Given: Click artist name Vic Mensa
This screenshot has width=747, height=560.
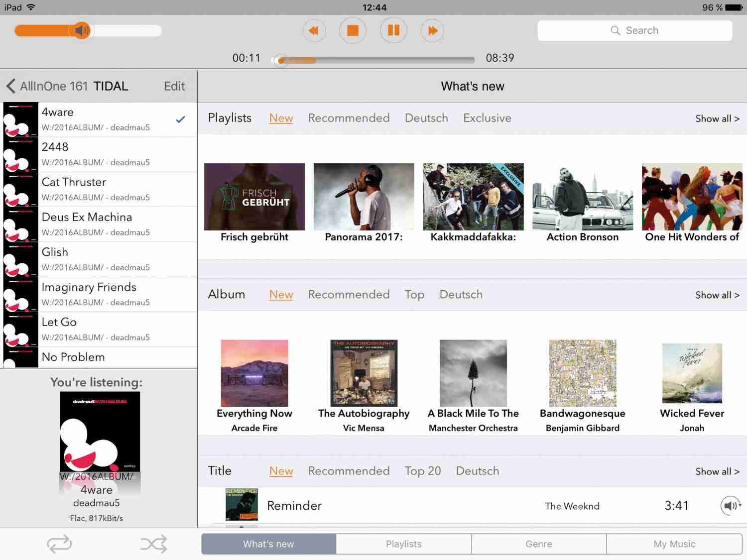Looking at the screenshot, I should (364, 428).
